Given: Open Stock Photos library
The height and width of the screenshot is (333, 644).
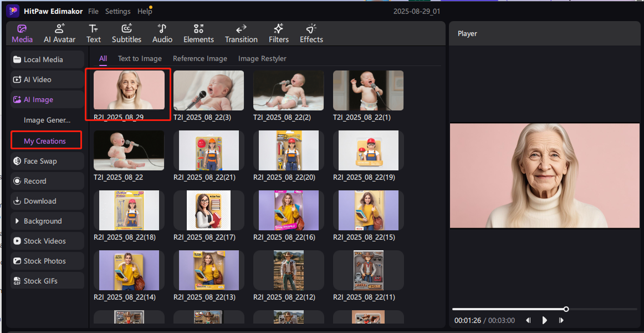Looking at the screenshot, I should tap(47, 261).
